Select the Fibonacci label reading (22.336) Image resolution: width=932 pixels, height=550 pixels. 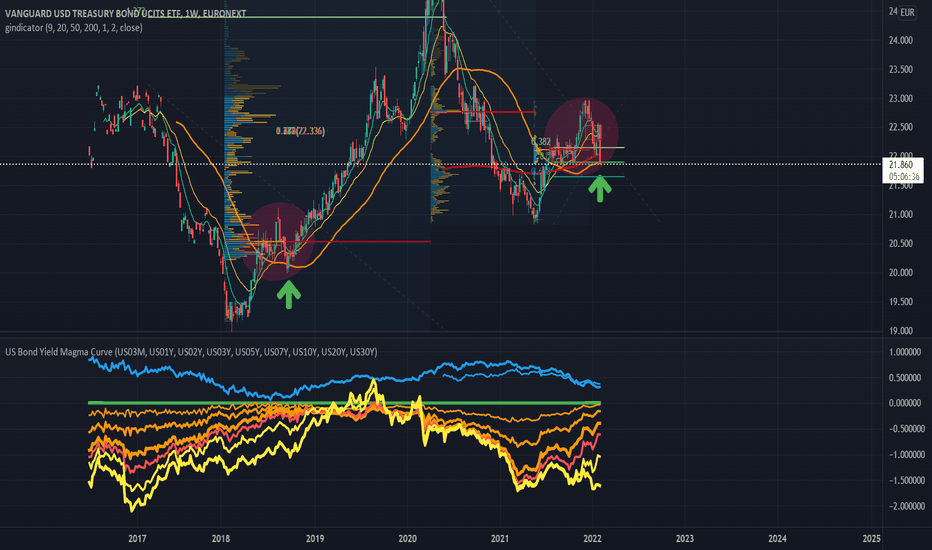coord(301,131)
